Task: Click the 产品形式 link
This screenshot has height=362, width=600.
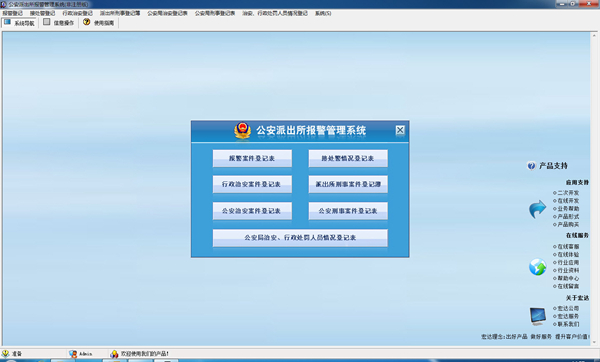Action: [x=568, y=217]
